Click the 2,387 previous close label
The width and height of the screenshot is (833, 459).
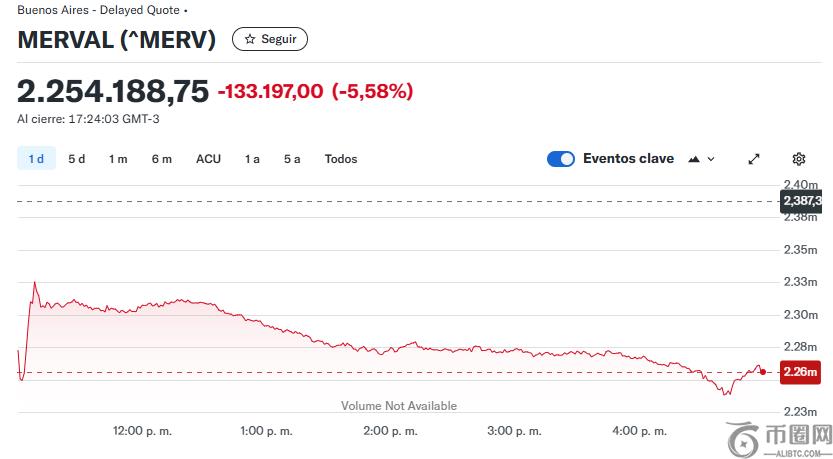[x=801, y=201]
